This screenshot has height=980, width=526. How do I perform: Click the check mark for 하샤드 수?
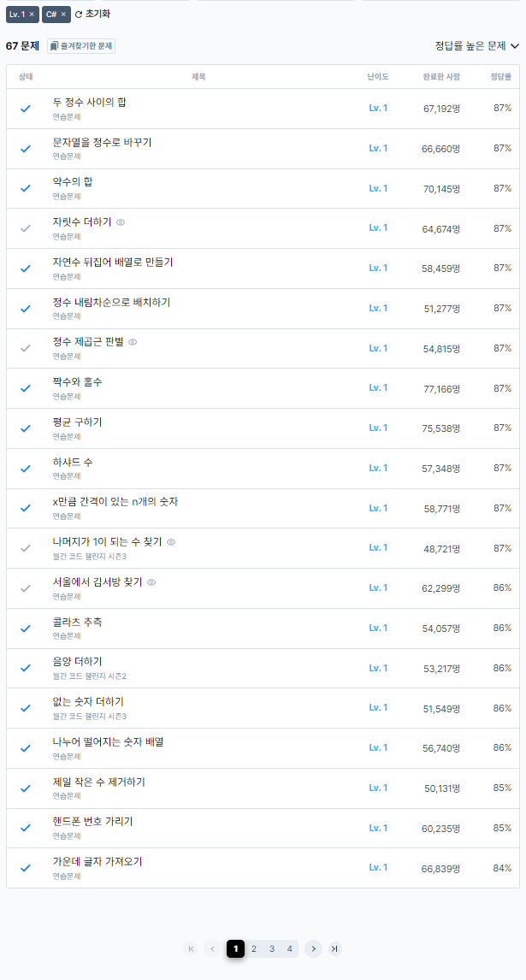pyautogui.click(x=26, y=468)
